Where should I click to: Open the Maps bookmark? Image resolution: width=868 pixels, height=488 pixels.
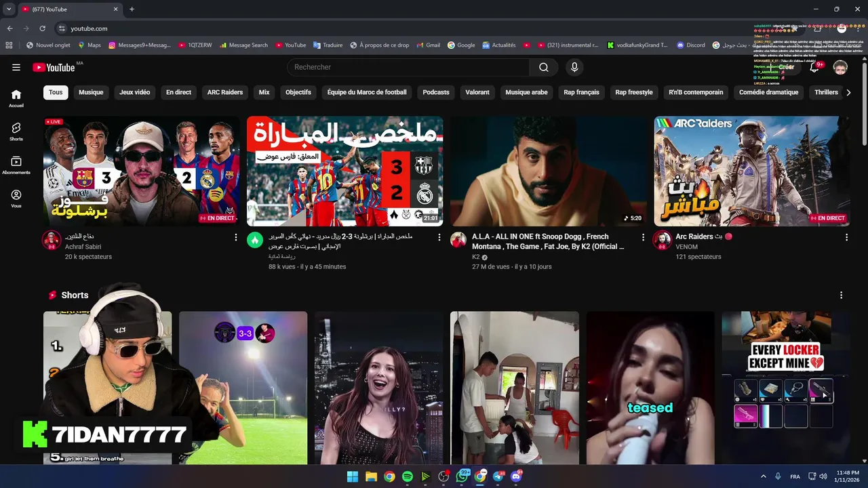click(x=90, y=45)
